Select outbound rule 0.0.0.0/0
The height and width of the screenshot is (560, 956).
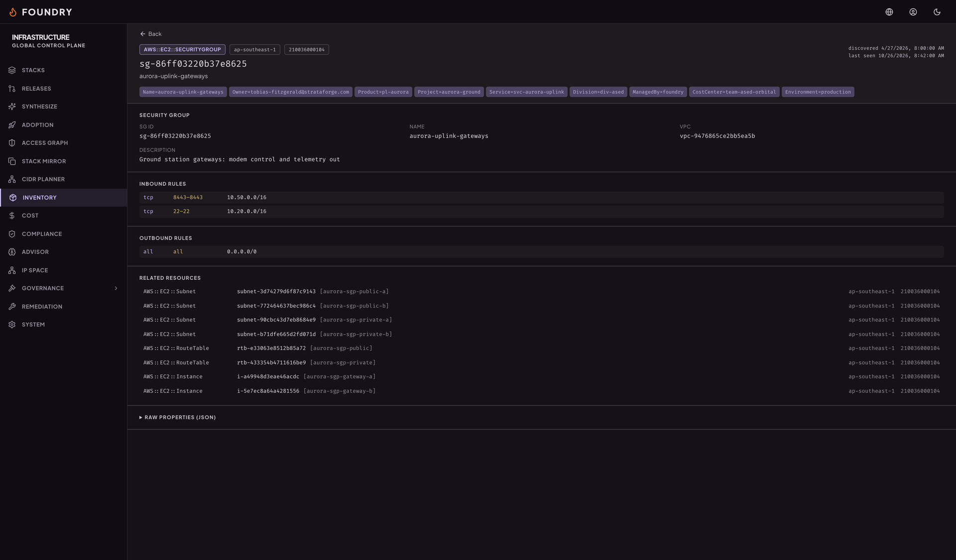coord(241,252)
